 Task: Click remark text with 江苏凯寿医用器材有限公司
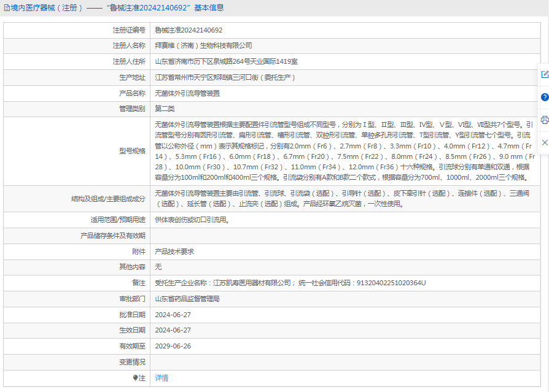(x=290, y=283)
